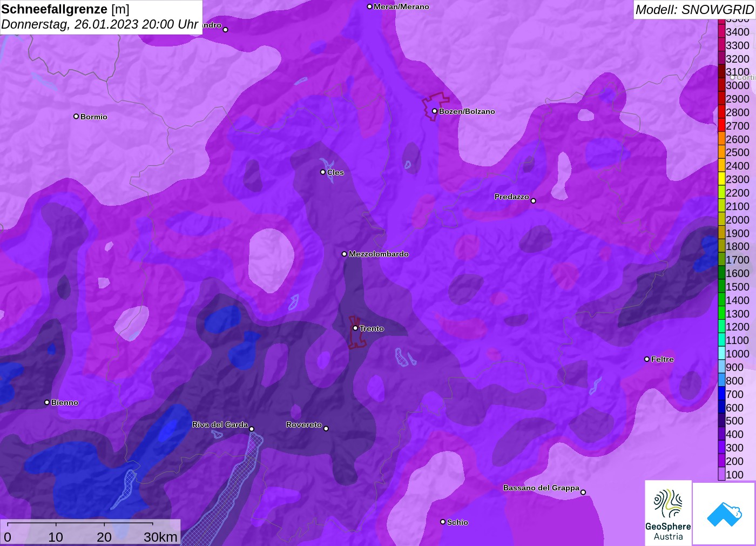Screen dimensions: 756x546
Task: Click the date "Donnerstag, 26.01.2023 20:00 Uhr"
Action: (x=100, y=24)
